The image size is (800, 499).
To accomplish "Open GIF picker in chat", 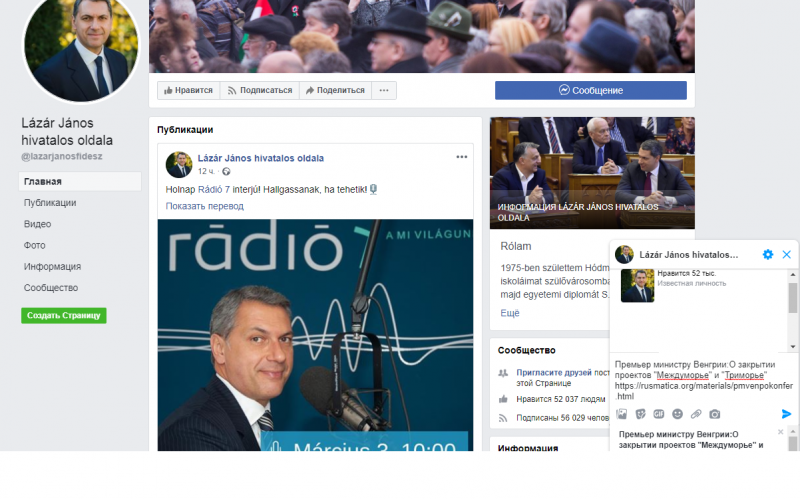I will (x=659, y=414).
